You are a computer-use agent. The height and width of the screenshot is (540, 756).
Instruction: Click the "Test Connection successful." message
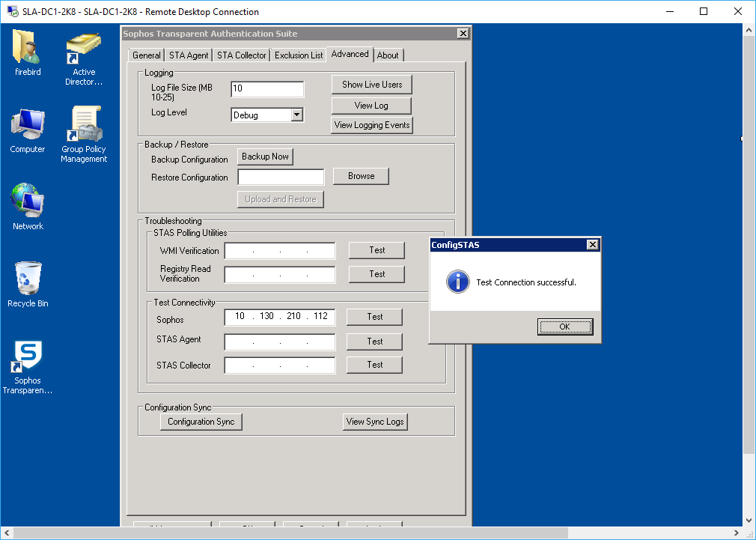click(x=526, y=282)
